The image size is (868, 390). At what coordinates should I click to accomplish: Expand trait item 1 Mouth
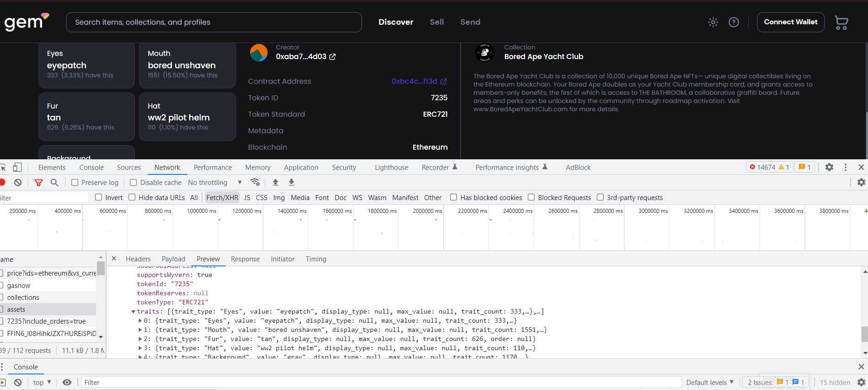[x=140, y=330]
